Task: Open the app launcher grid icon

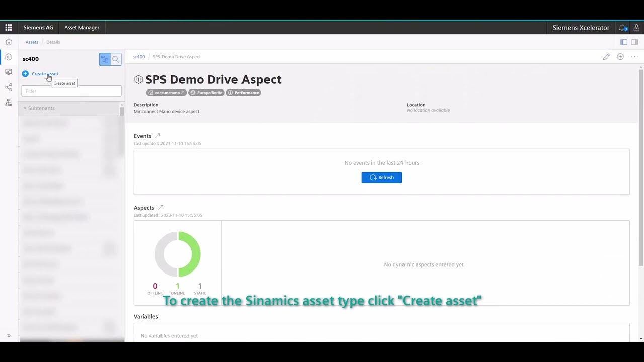Action: click(x=9, y=28)
